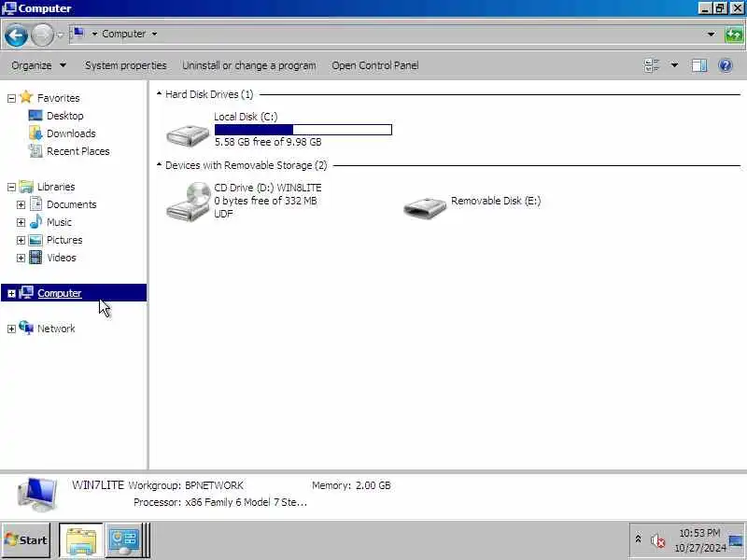This screenshot has width=747, height=560.
Task: Expand the Network tree node
Action: pos(11,329)
